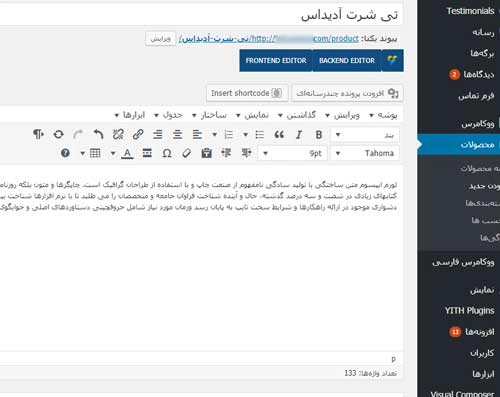Switch to BACKEND EDITOR
The width and height of the screenshot is (500, 397).
[347, 60]
